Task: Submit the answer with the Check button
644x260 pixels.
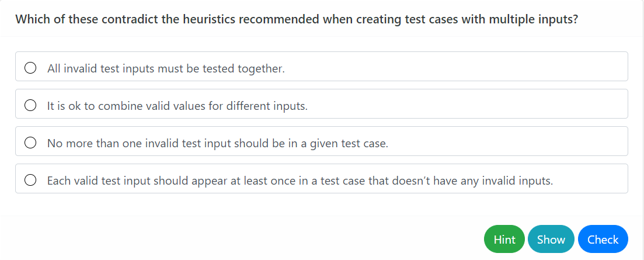Action: (603, 240)
